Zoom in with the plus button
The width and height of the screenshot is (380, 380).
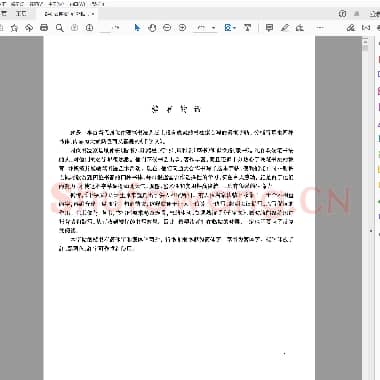click(x=182, y=28)
